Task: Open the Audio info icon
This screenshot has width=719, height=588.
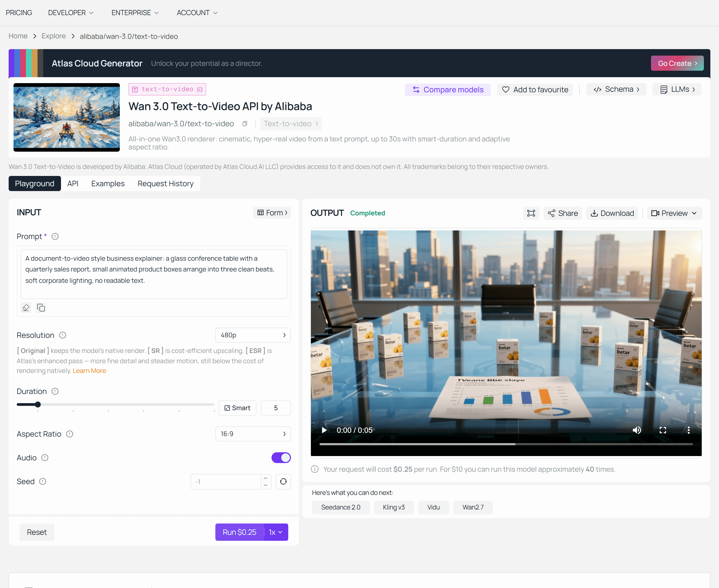Action: (x=45, y=458)
